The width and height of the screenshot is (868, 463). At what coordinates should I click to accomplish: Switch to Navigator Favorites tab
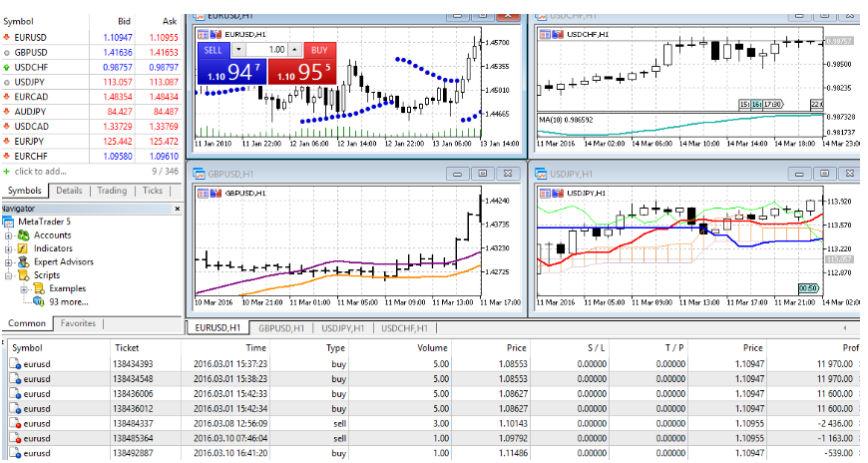pyautogui.click(x=78, y=323)
